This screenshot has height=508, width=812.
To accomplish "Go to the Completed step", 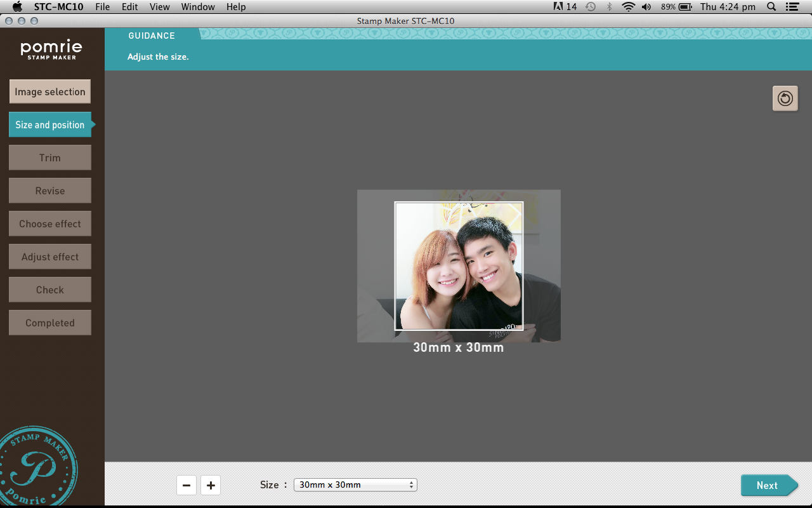I will (50, 323).
